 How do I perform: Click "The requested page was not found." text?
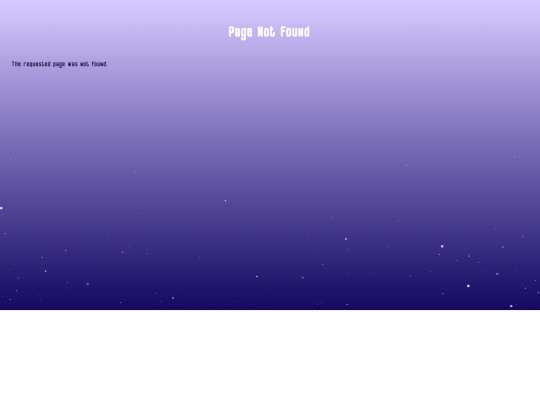coord(60,64)
